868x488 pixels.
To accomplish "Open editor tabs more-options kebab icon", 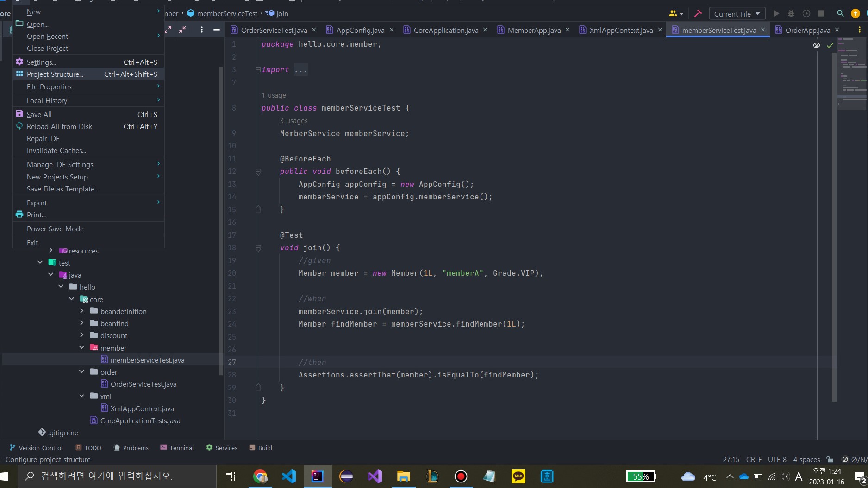I will pos(860,30).
